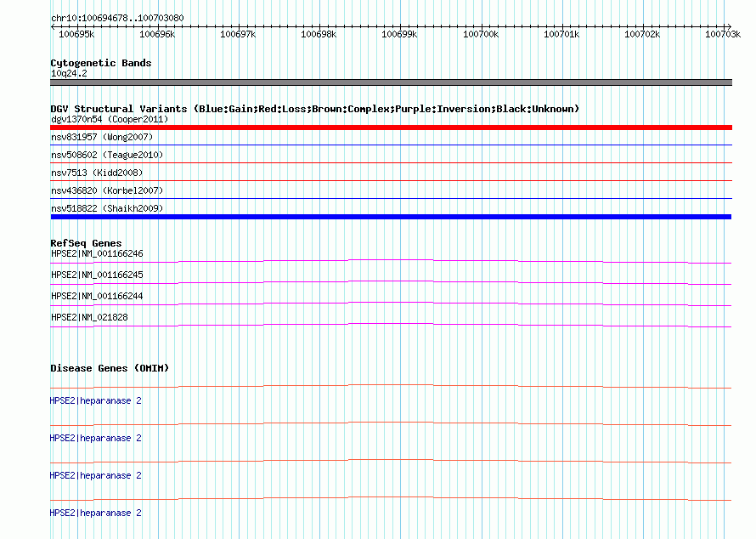Image resolution: width=756 pixels, height=539 pixels.
Task: Click the 100699k ruler tick label
Action: click(399, 34)
